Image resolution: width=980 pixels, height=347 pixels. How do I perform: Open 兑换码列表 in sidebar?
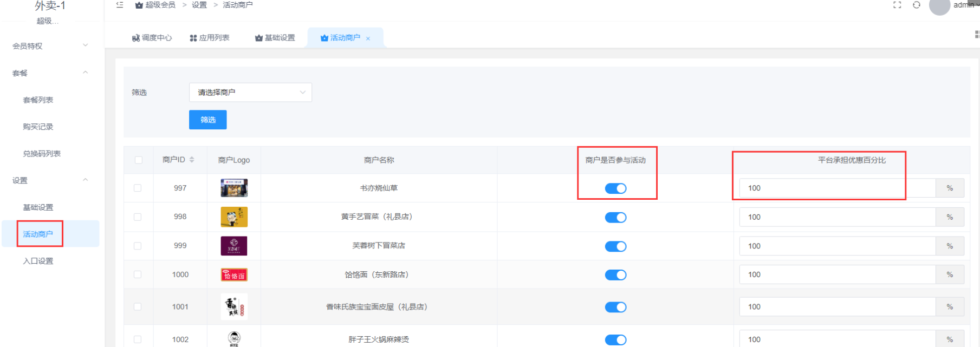(42, 154)
